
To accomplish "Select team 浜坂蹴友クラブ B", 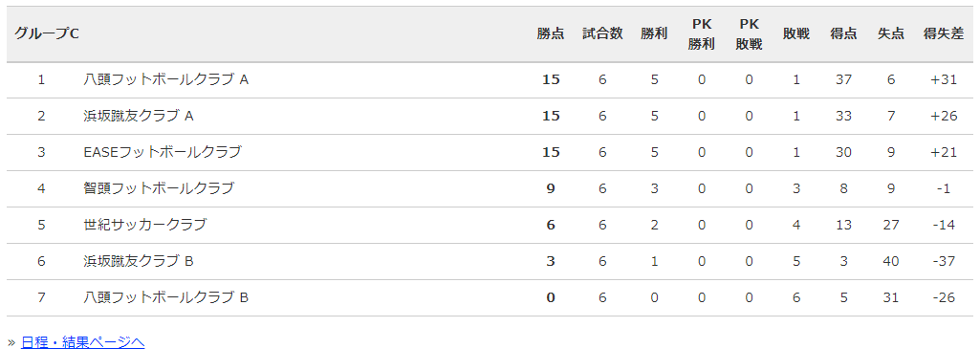I will [139, 261].
